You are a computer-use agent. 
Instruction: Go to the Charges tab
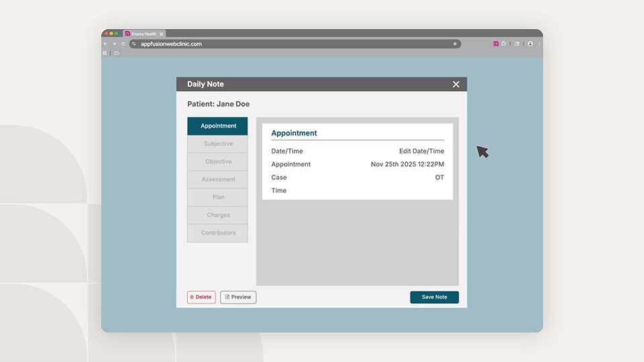pyautogui.click(x=217, y=215)
